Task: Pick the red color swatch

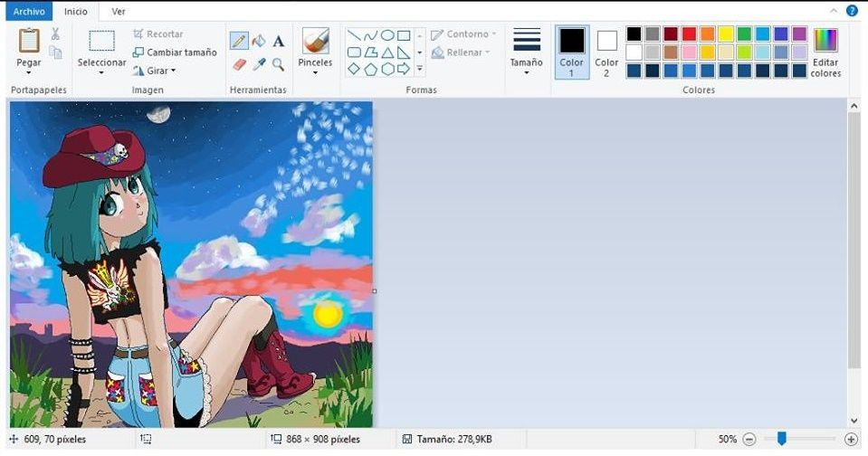Action: coord(689,33)
